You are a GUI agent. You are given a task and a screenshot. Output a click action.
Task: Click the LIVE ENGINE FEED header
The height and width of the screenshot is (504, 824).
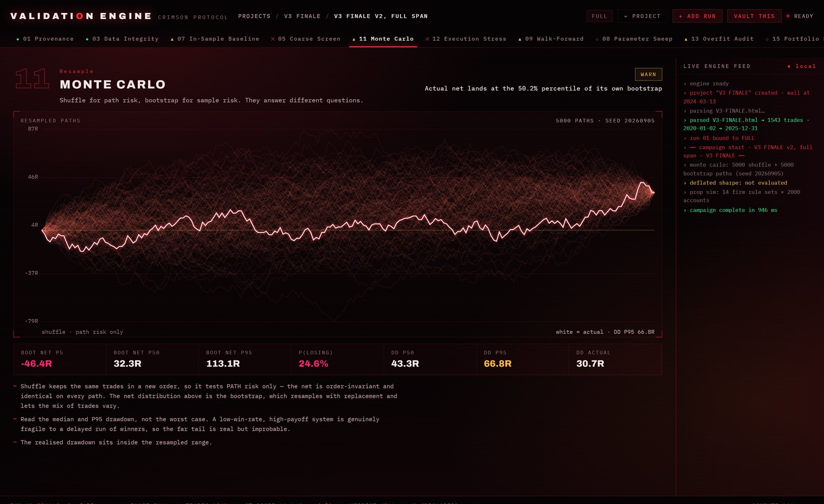[x=717, y=66]
